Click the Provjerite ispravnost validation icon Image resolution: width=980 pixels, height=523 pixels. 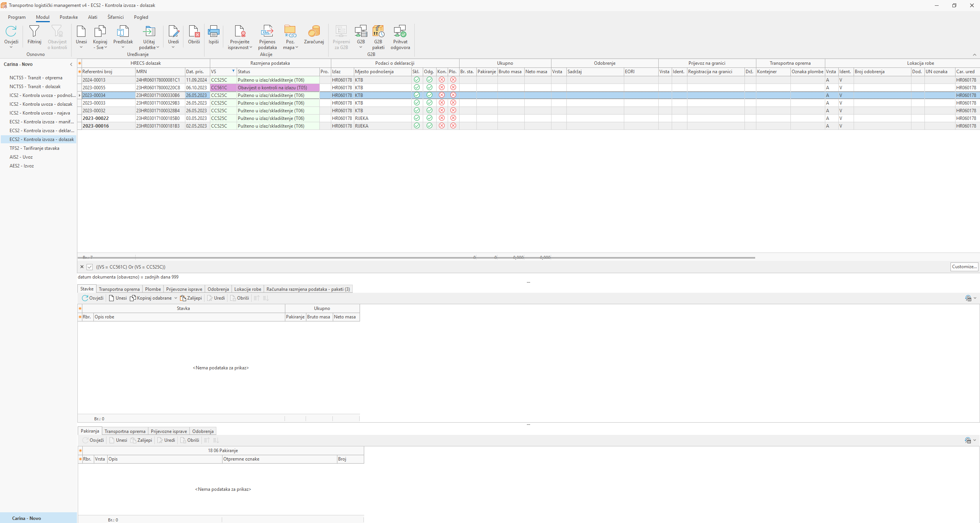[x=240, y=31]
